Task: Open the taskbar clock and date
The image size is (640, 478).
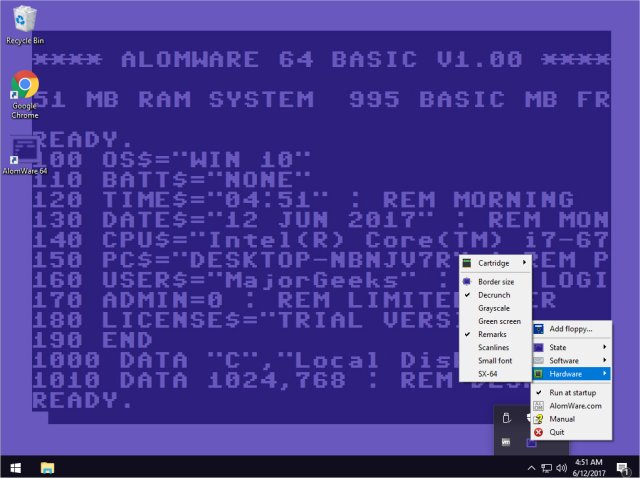Action: pyautogui.click(x=589, y=468)
